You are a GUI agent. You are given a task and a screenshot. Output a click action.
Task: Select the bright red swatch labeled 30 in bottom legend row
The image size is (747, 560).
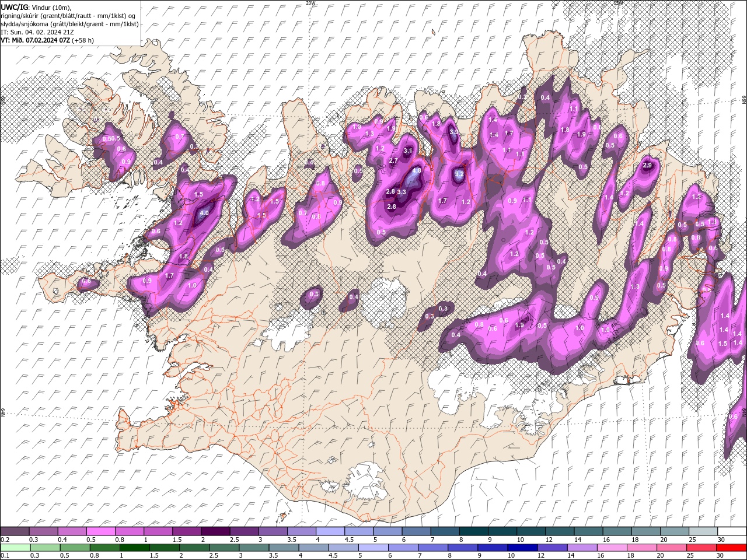tap(732, 548)
